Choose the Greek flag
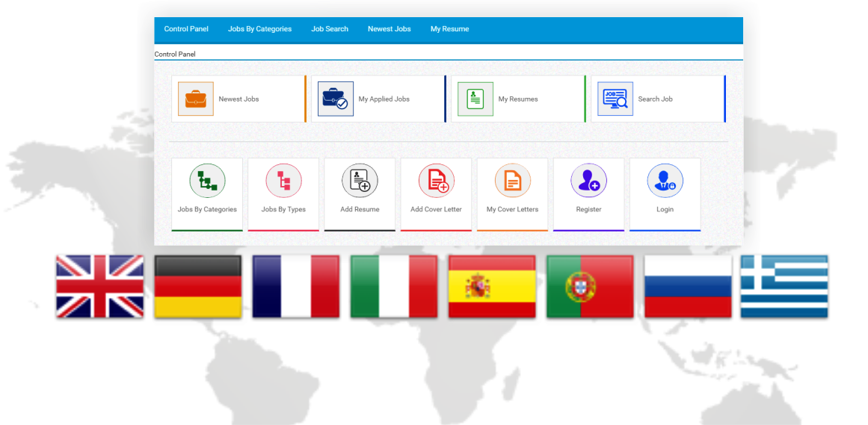The image size is (868, 425). click(x=784, y=286)
